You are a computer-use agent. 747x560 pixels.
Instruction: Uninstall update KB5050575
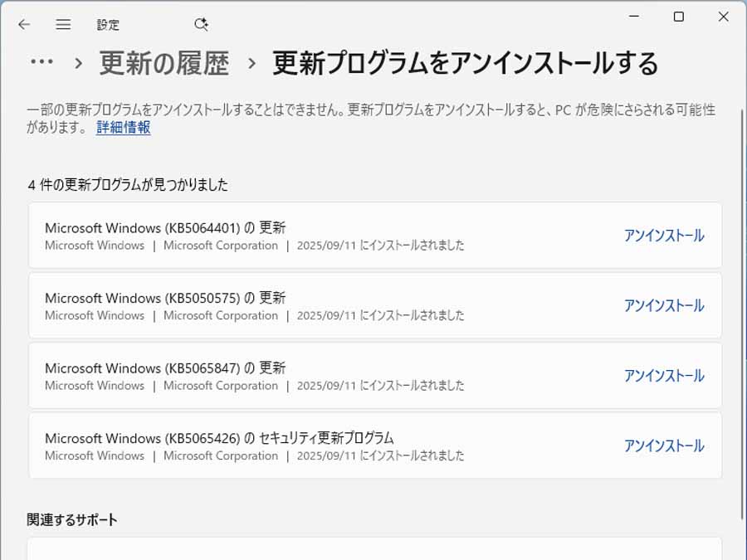coord(664,305)
